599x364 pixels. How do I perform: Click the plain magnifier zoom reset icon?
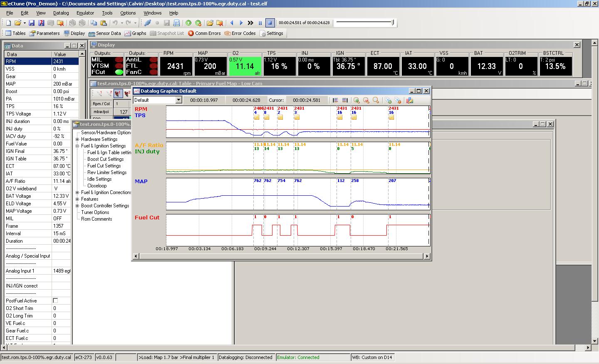(376, 100)
